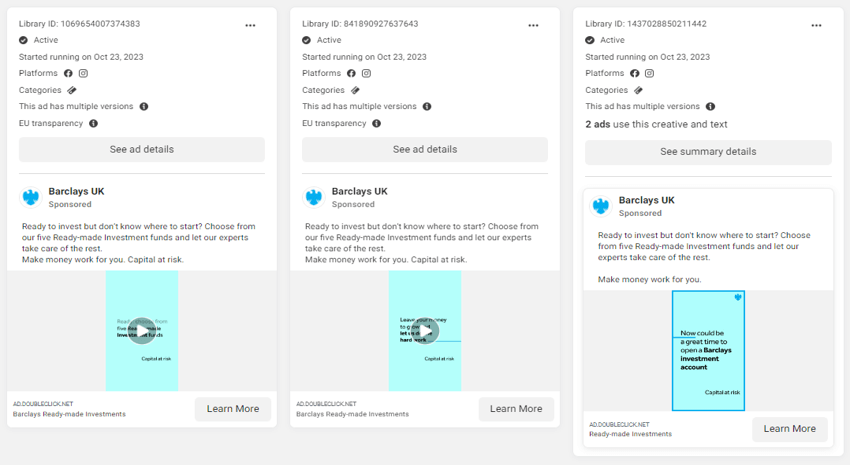Image resolution: width=850 pixels, height=465 pixels.
Task: Click See ad details for ad 841890927637643
Action: [425, 150]
